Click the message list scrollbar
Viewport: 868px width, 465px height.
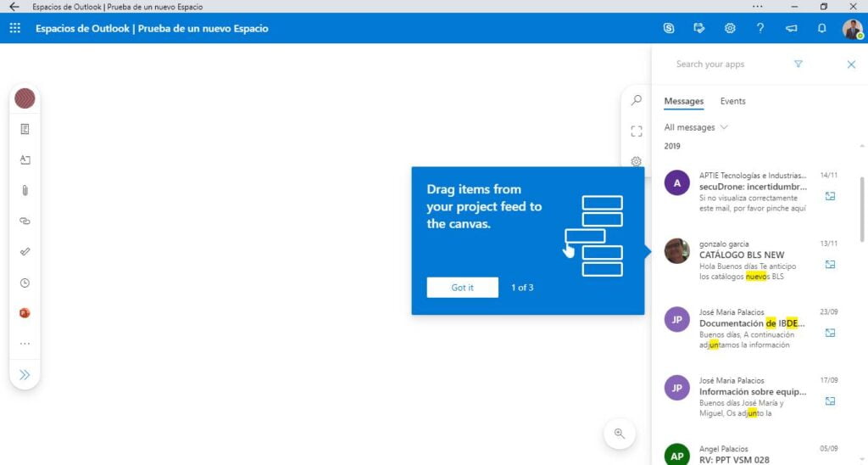pos(862,210)
